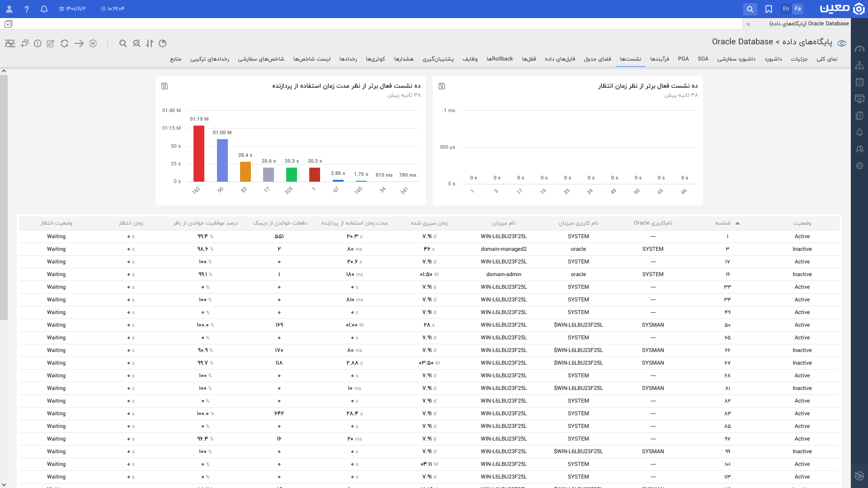This screenshot has width=868, height=488.
Task: Open the clipboard reports sidebar icon
Action: [859, 116]
